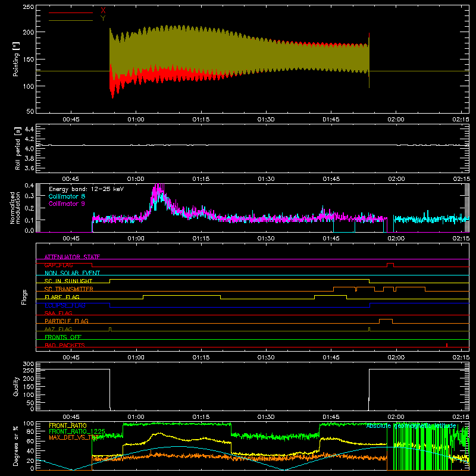Click the 80 tick on Degrees axis
The width and height of the screenshot is (476, 476).
30,431
